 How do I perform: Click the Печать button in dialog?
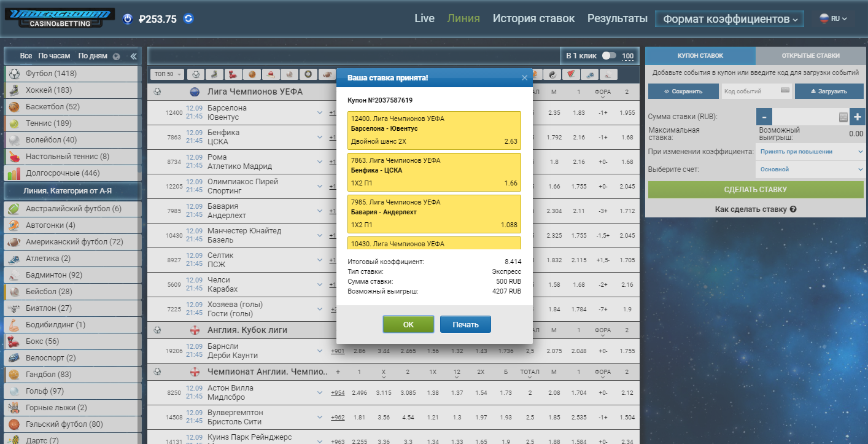coord(465,324)
